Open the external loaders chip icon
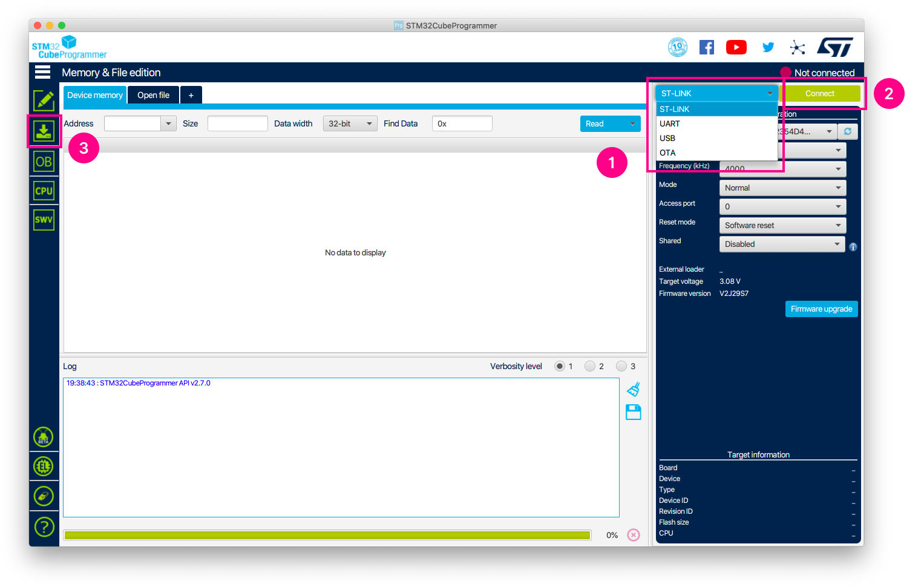Screen dimensions: 924x587 44,466
